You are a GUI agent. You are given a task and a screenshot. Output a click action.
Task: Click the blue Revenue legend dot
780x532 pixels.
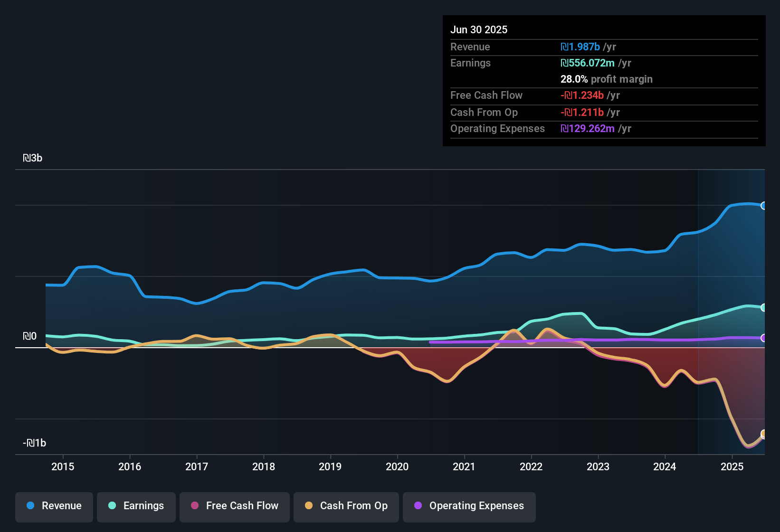click(x=30, y=506)
